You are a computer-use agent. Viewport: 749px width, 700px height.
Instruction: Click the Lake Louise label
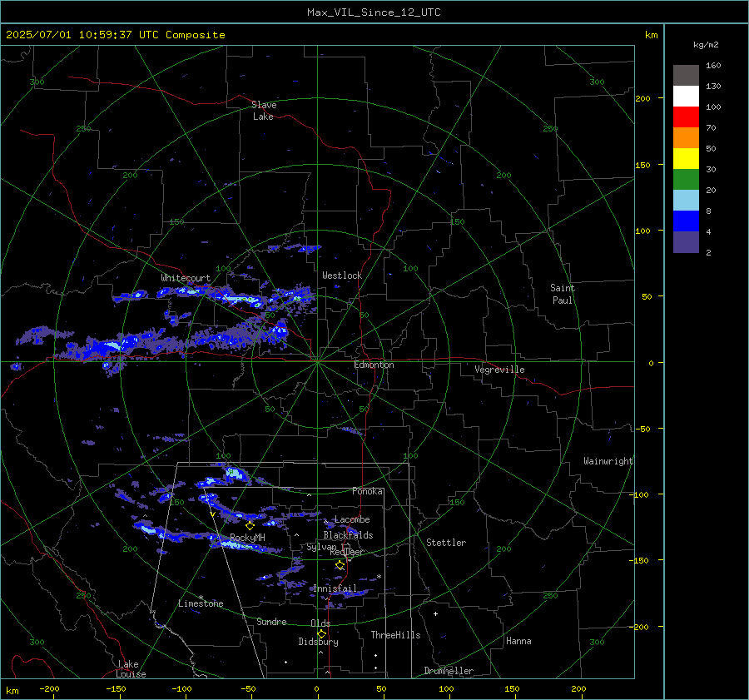coord(131,669)
